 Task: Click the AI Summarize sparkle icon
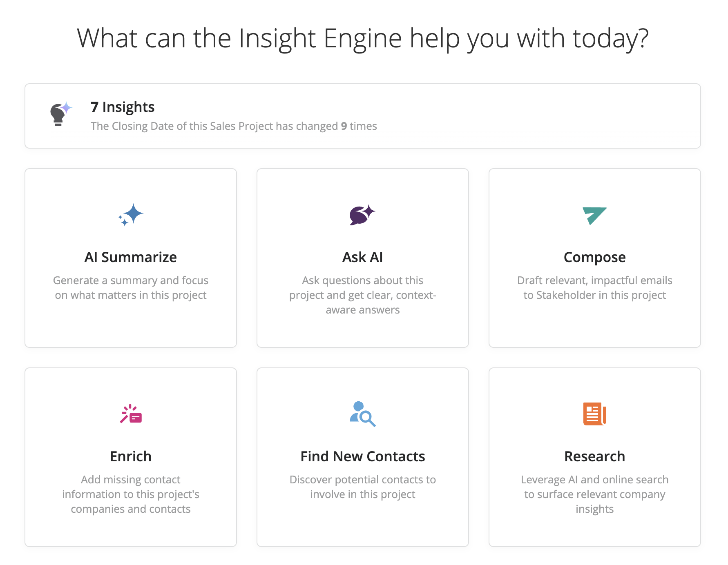point(131,215)
